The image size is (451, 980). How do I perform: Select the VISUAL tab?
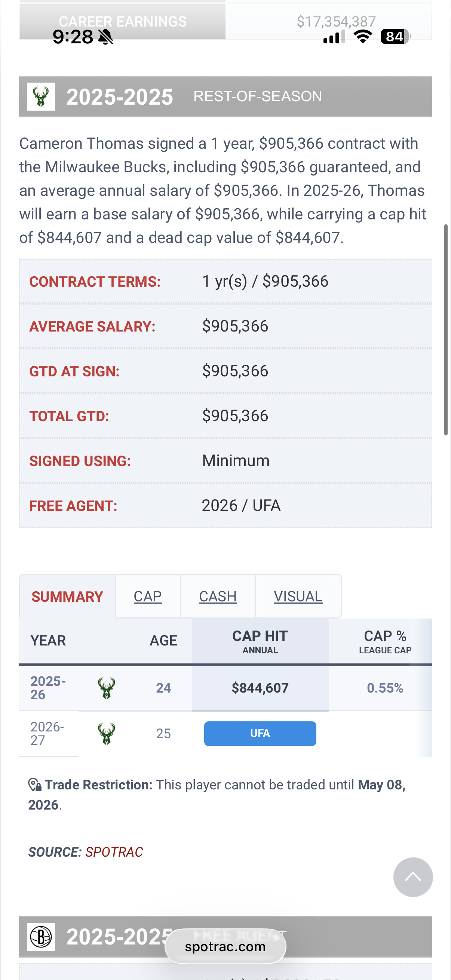pyautogui.click(x=298, y=597)
